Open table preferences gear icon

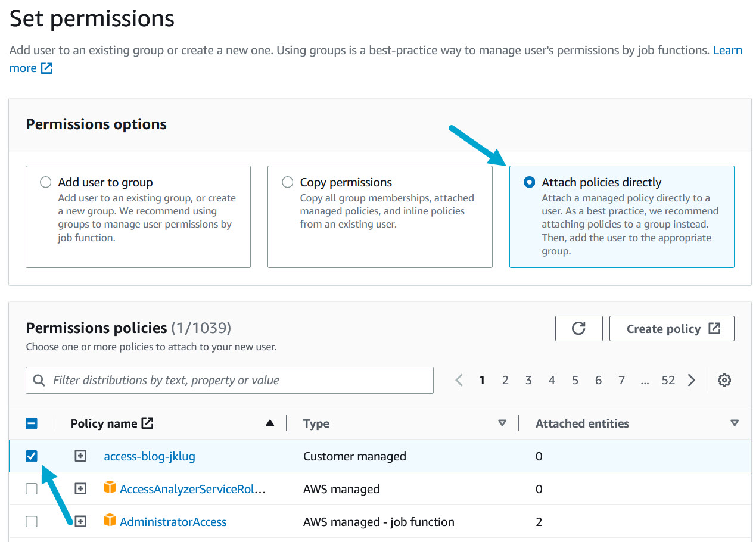[x=724, y=380]
